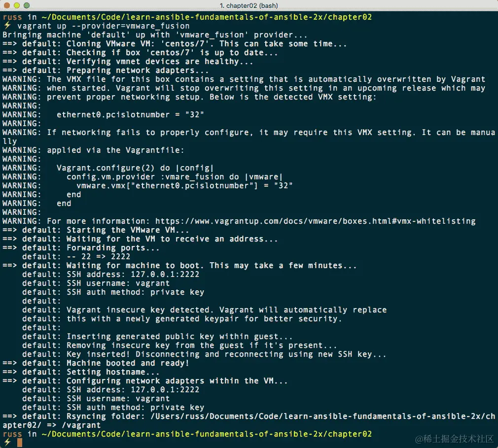Click the window title '1. chapter02 (bash)'
Viewport: 498px width, 448px height.
tap(249, 6)
